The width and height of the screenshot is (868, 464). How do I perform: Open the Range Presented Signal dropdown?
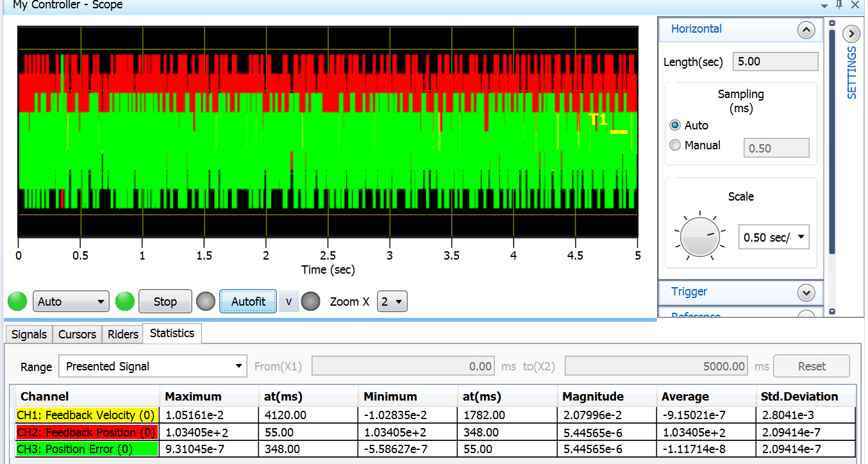[x=153, y=367]
